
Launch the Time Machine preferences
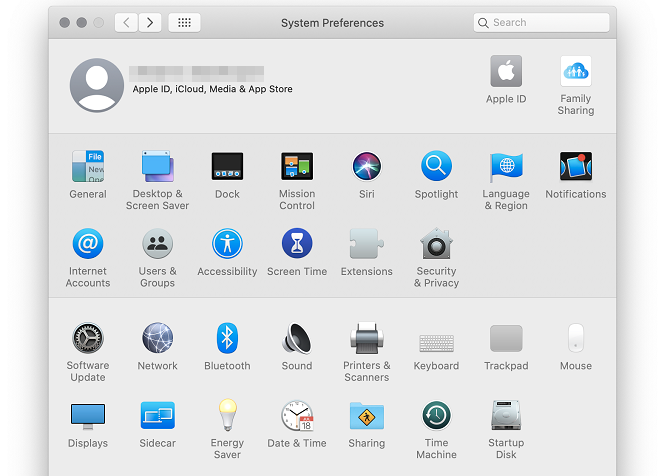pyautogui.click(x=436, y=416)
